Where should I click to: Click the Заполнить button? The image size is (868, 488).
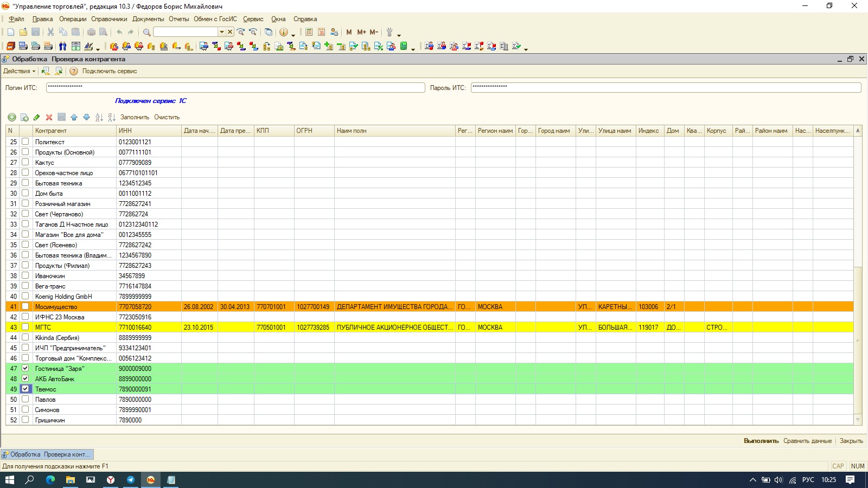[x=135, y=117]
